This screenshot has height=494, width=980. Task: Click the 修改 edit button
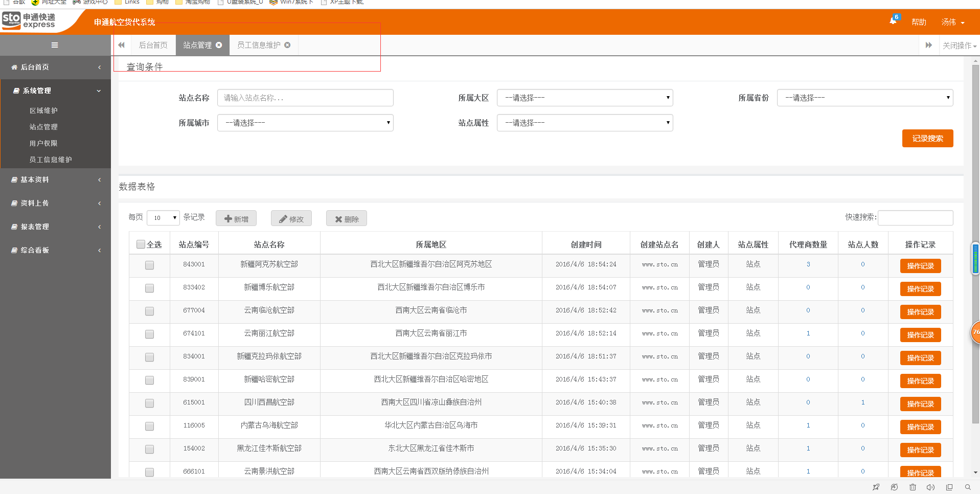pos(291,218)
